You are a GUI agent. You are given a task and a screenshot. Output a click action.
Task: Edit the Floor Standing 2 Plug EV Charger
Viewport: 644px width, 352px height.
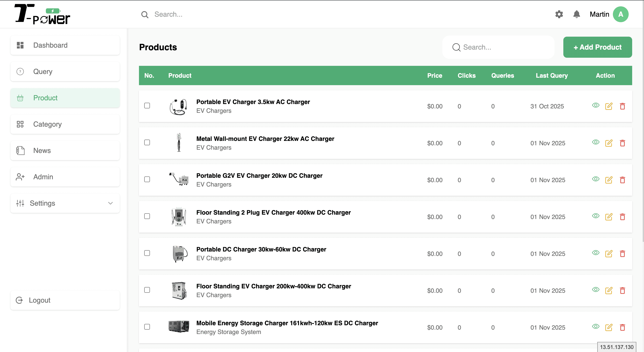point(608,217)
